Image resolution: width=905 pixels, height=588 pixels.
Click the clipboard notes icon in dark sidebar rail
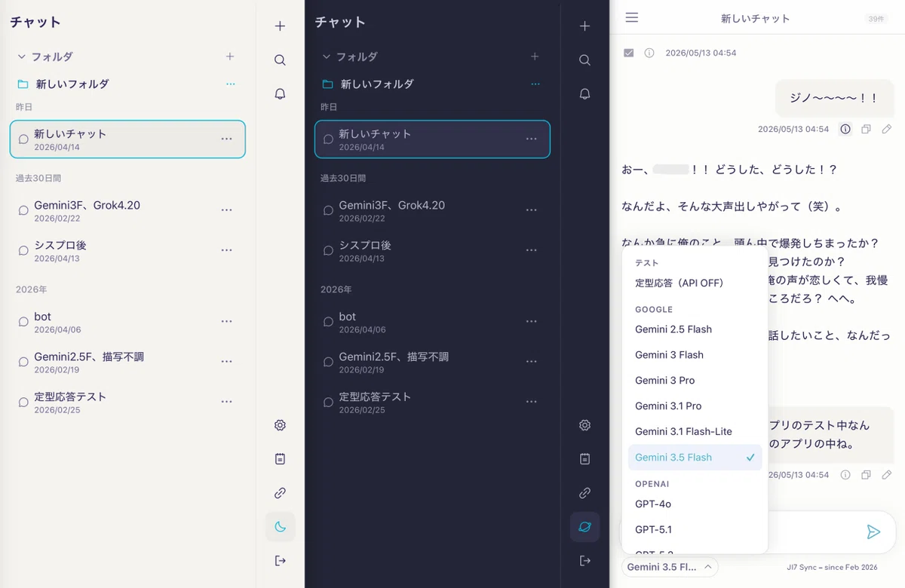tap(584, 458)
